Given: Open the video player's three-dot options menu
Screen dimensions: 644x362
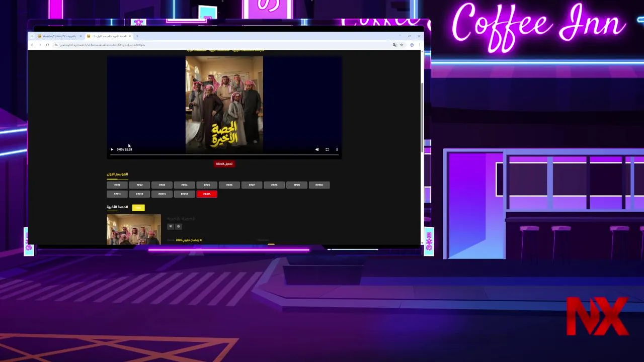Looking at the screenshot, I should pos(337,149).
